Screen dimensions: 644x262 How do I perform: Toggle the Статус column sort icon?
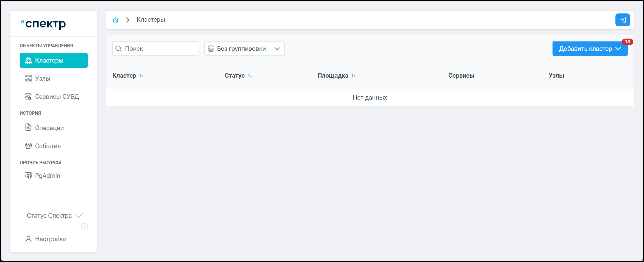(x=250, y=75)
